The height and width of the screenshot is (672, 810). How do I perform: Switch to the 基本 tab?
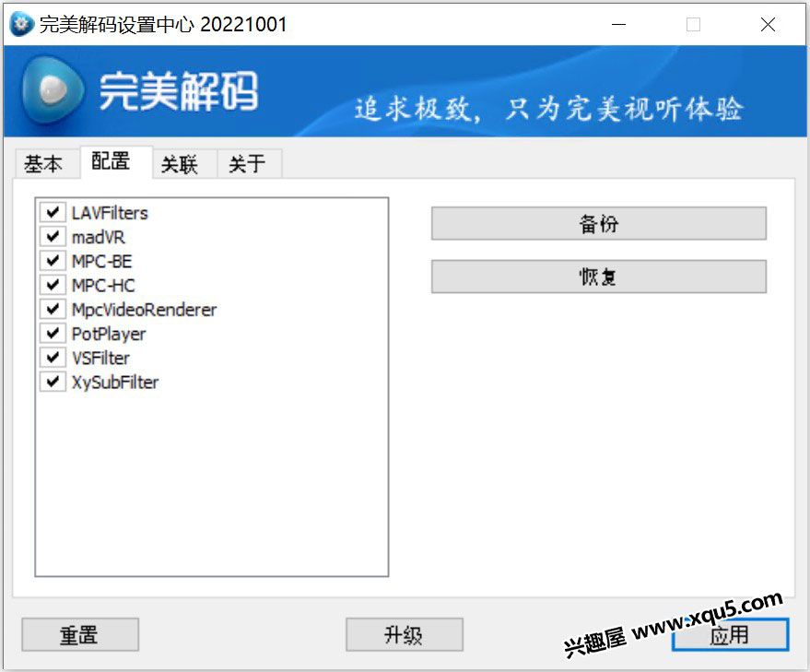pos(46,164)
